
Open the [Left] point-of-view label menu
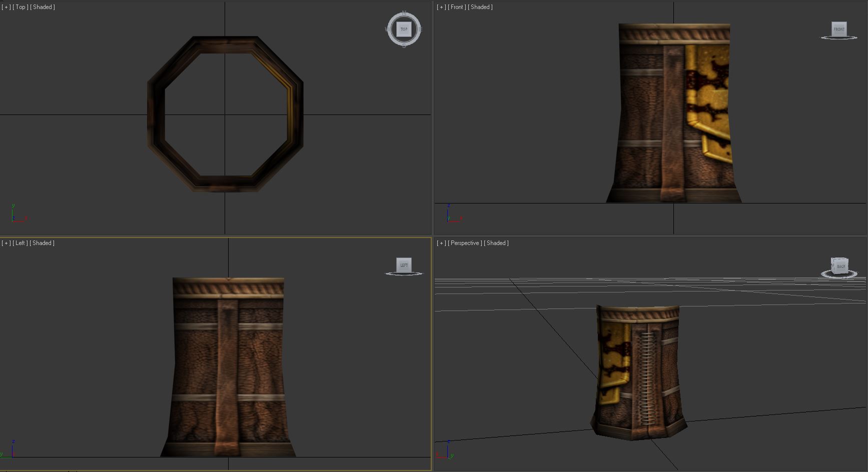pyautogui.click(x=20, y=243)
